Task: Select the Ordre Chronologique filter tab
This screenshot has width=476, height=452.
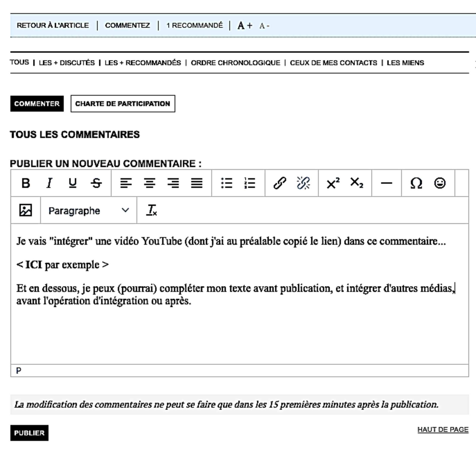Action: click(x=235, y=63)
